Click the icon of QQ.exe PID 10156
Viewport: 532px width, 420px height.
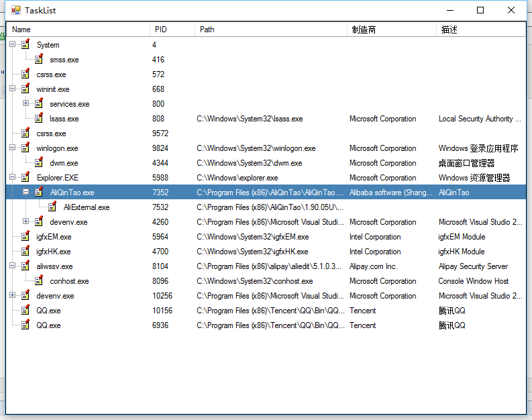[25, 310]
